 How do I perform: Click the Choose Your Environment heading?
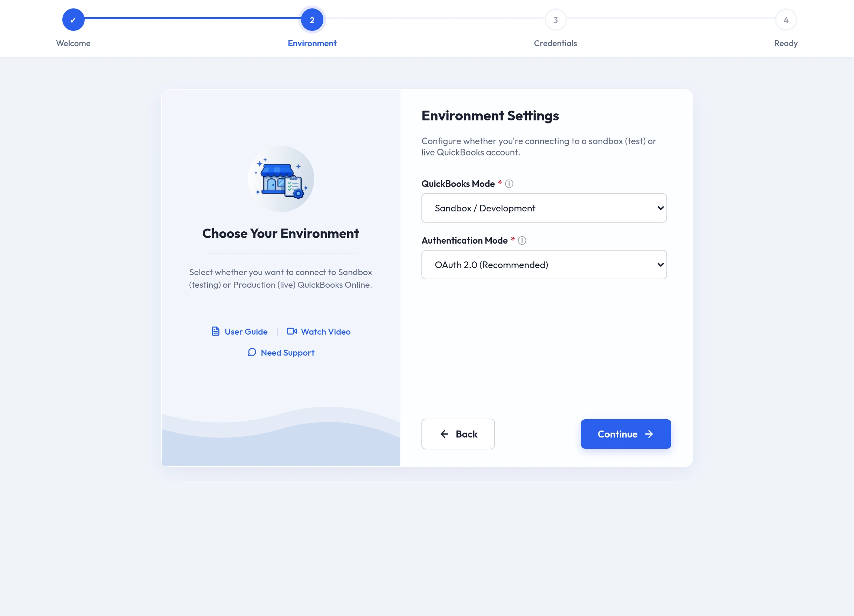[280, 233]
